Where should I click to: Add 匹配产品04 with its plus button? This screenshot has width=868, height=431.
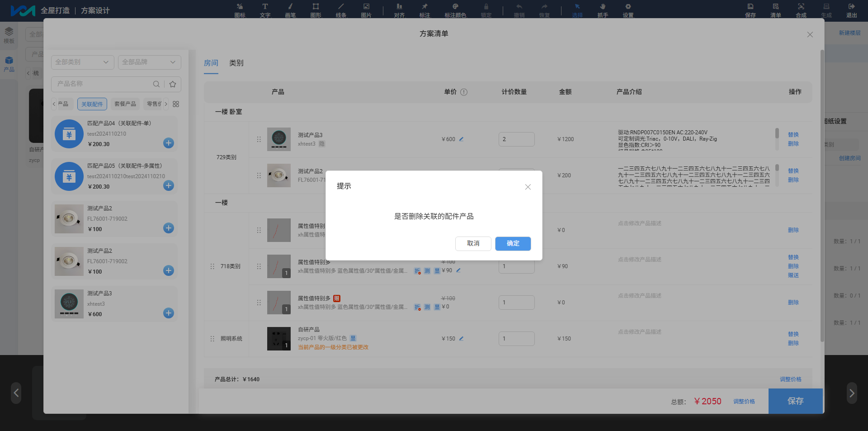click(x=169, y=143)
